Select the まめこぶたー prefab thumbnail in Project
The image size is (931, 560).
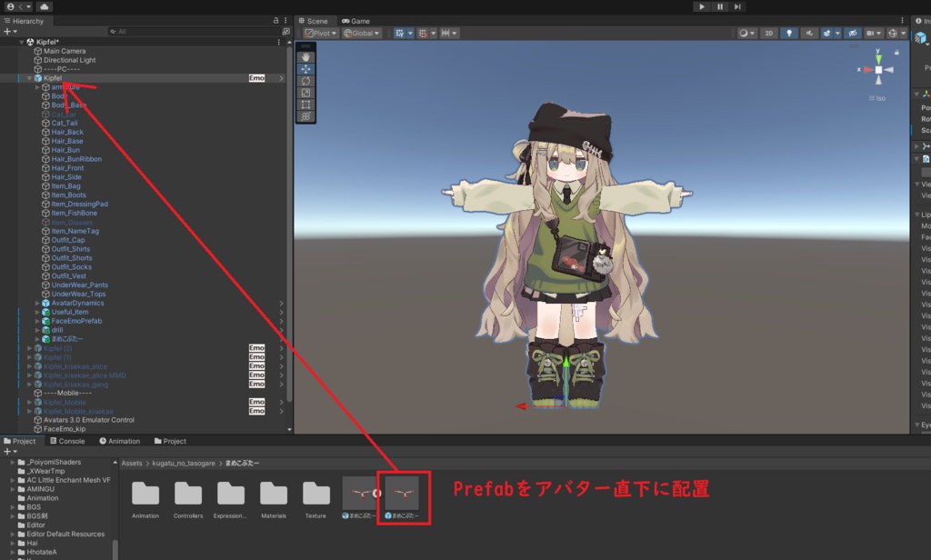coord(404,492)
